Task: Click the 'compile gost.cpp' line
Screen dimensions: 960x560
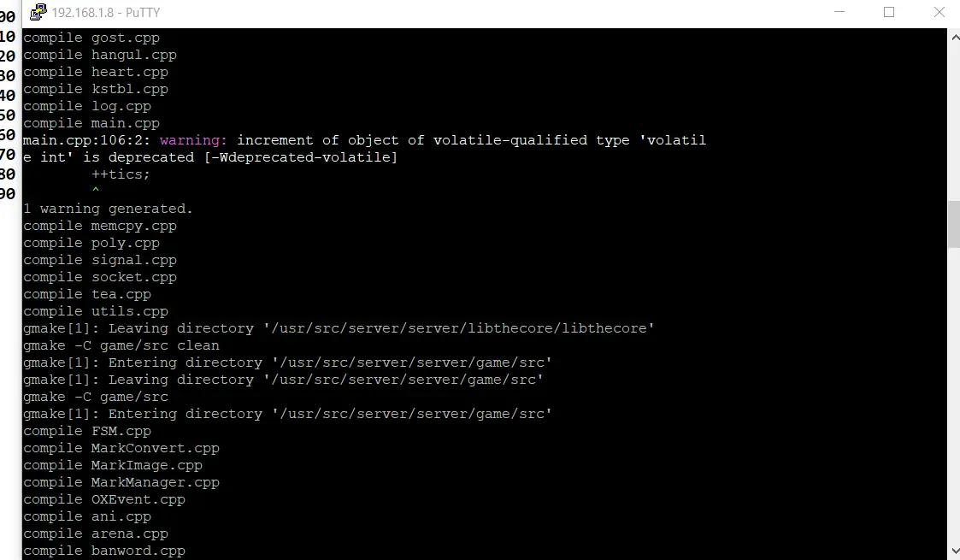Action: [91, 38]
